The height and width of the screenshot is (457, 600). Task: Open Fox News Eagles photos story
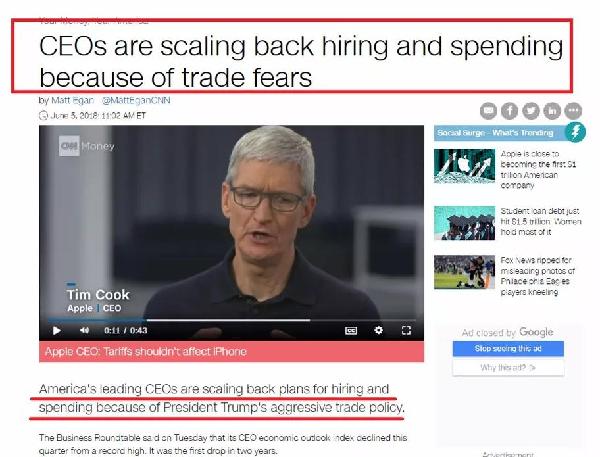(538, 276)
